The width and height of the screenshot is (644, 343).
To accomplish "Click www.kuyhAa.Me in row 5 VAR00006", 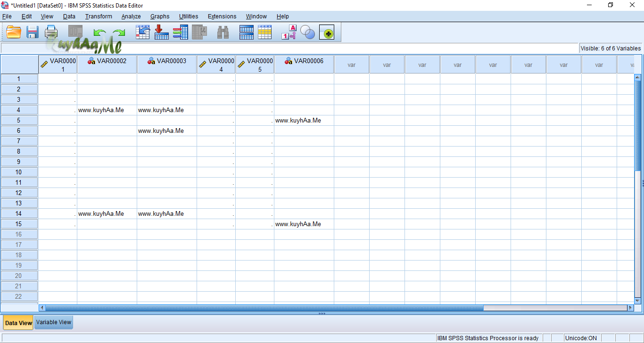I will coord(298,120).
